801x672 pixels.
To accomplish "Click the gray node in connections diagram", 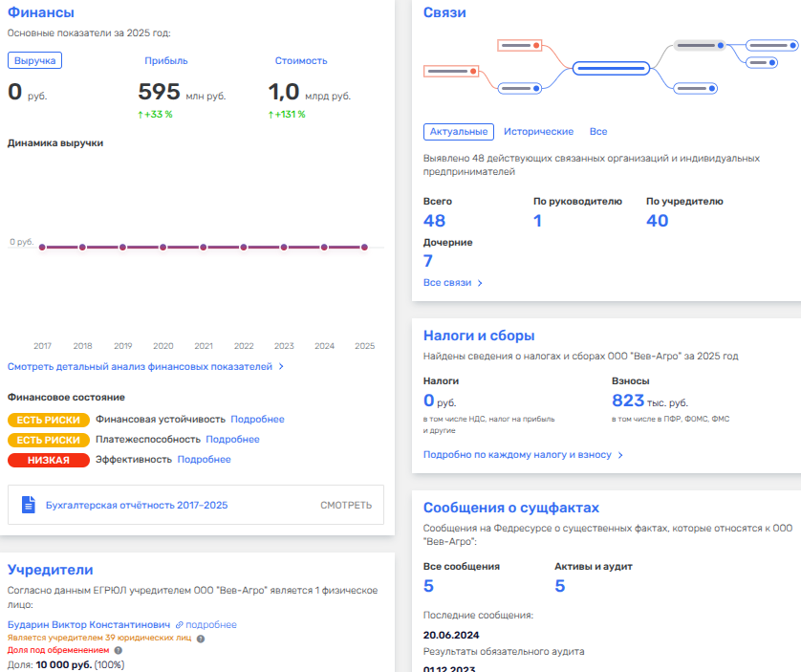I will pos(700,46).
